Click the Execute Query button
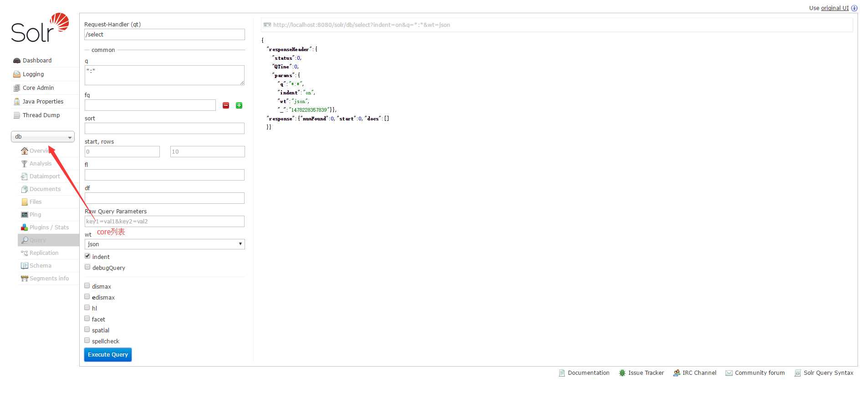The image size is (868, 414). (108, 355)
